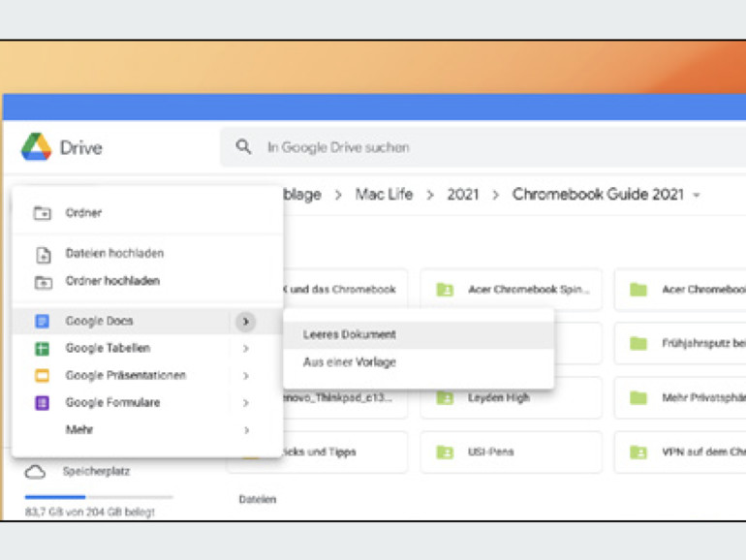746x560 pixels.
Task: Expand the Google Tabellen submenu arrow
Action: click(x=245, y=349)
